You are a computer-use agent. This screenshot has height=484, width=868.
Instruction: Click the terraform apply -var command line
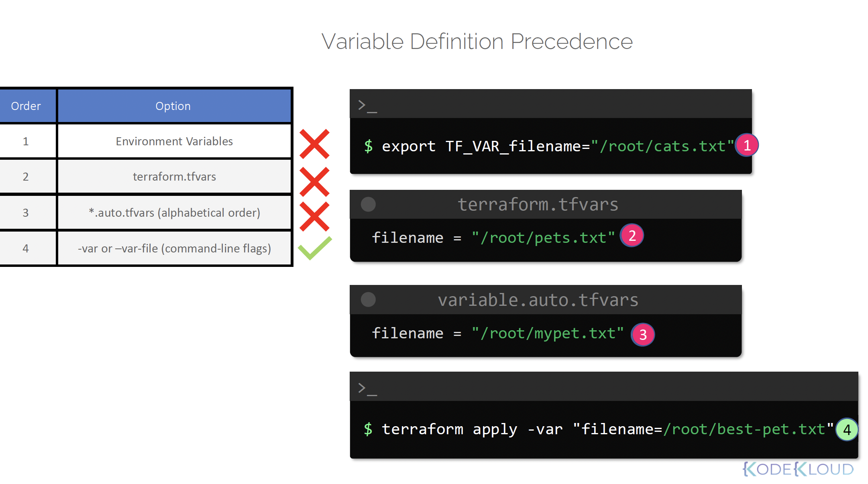tap(598, 429)
